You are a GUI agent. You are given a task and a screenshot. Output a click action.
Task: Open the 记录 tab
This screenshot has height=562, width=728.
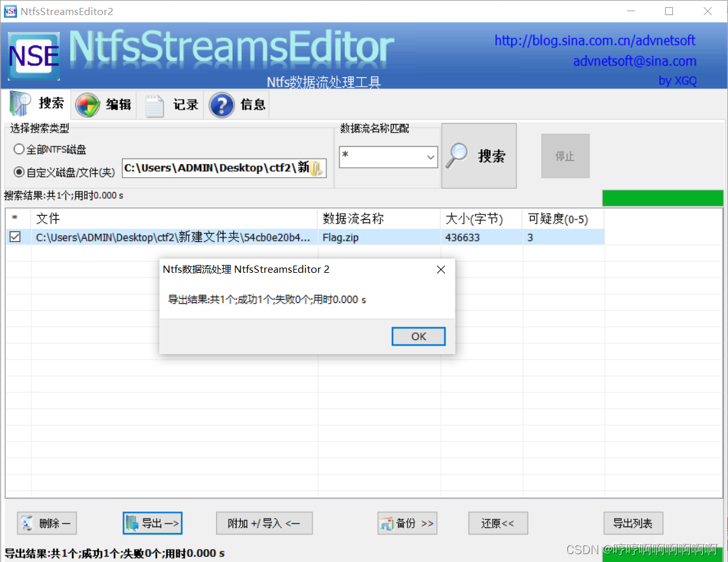point(171,104)
